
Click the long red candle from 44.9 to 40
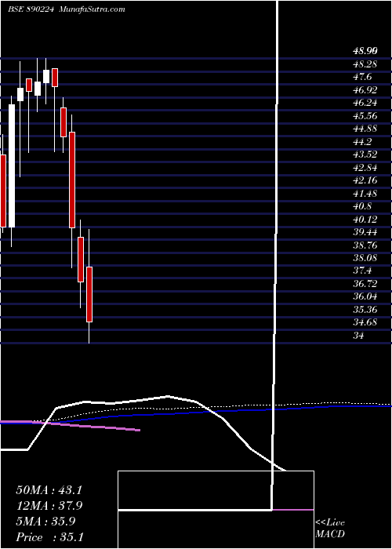point(72,180)
